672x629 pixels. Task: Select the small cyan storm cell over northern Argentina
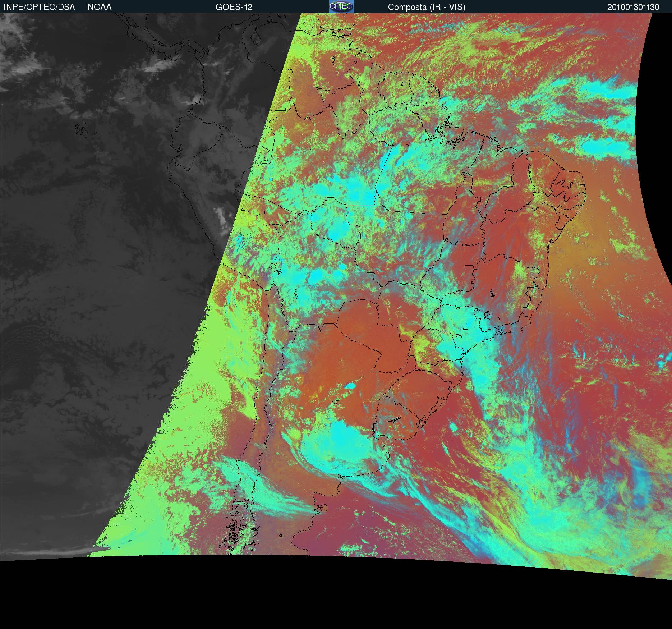350,386
